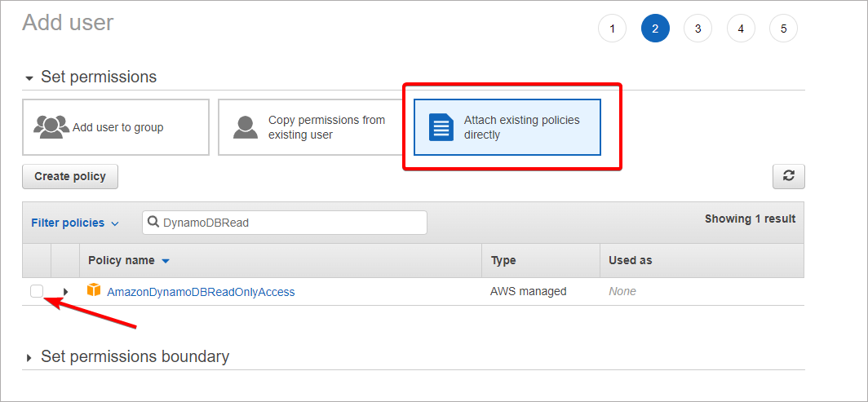Open the AmazonDynamoDBReadOnlyAccess policy link
The width and height of the screenshot is (868, 402).
click(201, 291)
